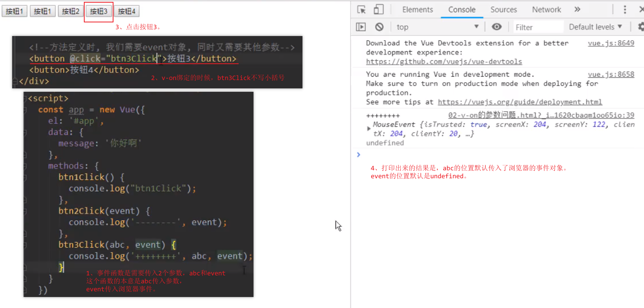Select the inspect element picker icon
644x308 pixels.
pos(361,9)
